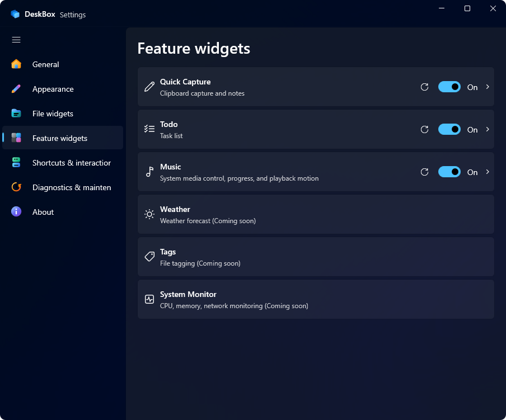This screenshot has height=420, width=506.
Task: Open Shortcuts & interaction page
Action: 63,162
